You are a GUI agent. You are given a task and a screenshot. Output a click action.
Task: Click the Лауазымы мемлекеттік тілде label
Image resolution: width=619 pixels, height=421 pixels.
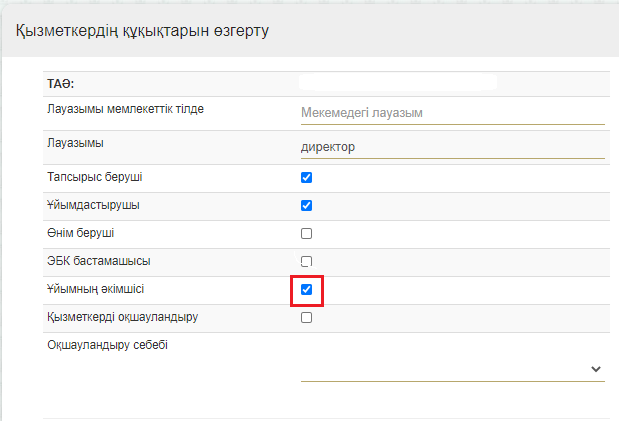[x=125, y=109]
